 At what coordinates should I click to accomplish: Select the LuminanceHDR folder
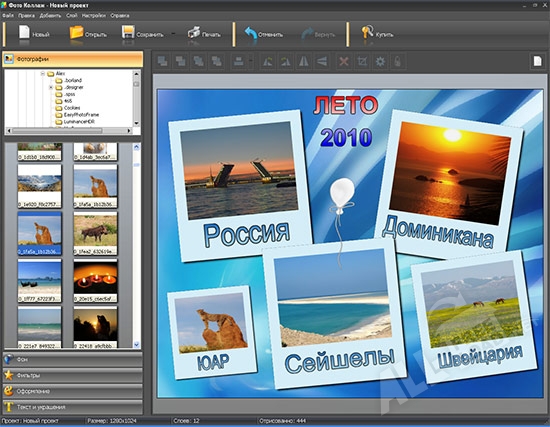pos(79,121)
